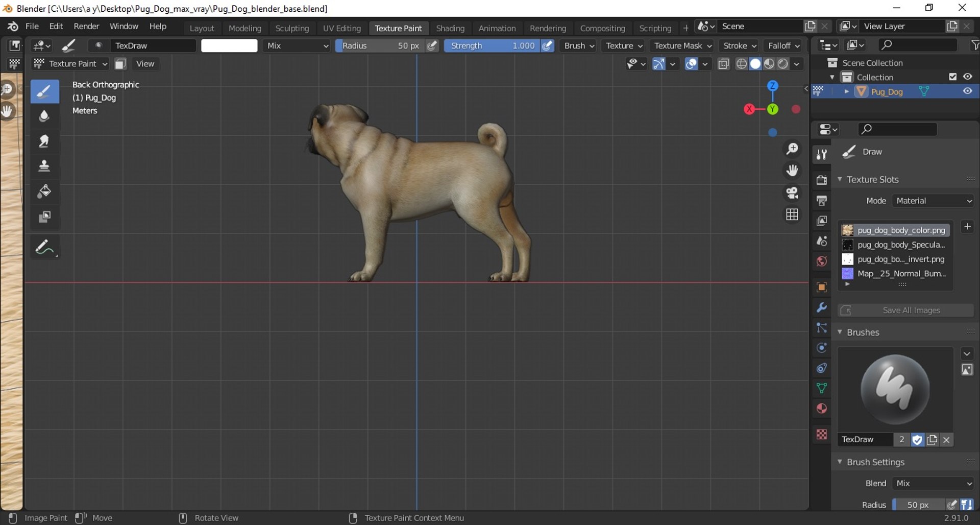Open the View Layer properties tab
Image resolution: width=980 pixels, height=525 pixels.
(821, 221)
